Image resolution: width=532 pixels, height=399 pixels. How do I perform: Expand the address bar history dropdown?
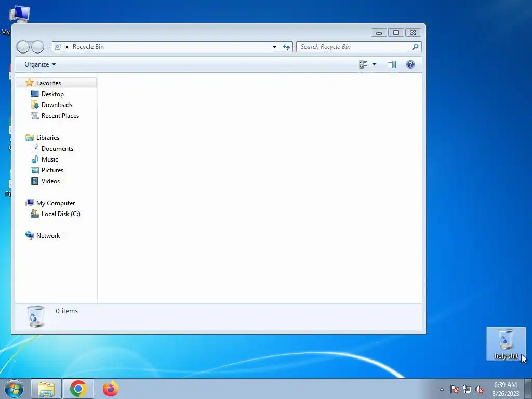[274, 47]
